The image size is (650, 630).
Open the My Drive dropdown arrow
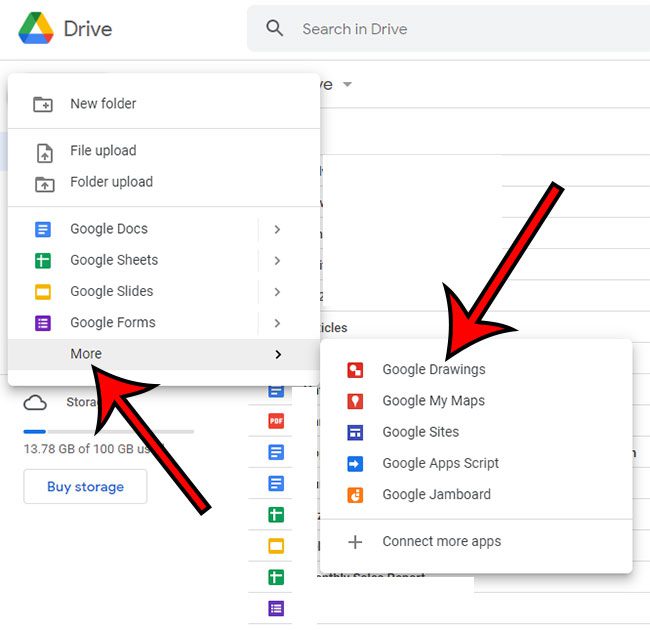pyautogui.click(x=347, y=85)
